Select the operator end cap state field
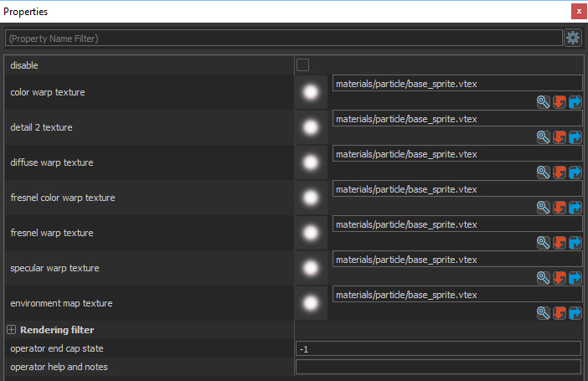This screenshot has width=588, height=381. coord(438,348)
